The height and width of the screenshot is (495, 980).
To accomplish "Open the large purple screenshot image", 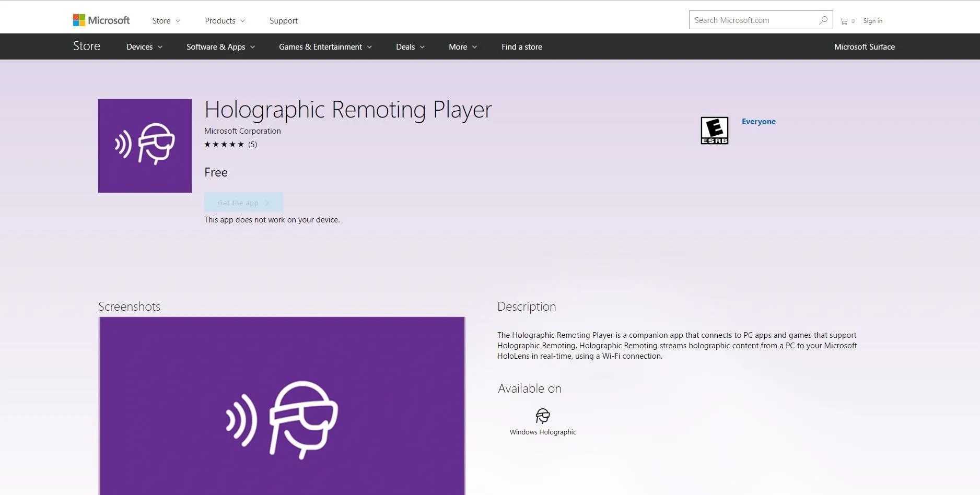I will [x=282, y=406].
